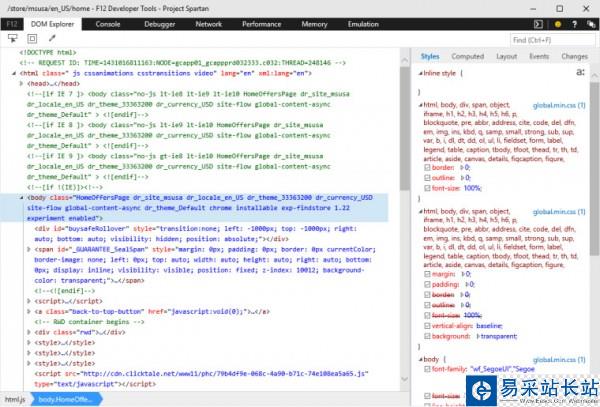Expand the script element node
The height and width of the screenshot is (407, 600).
pos(29,301)
